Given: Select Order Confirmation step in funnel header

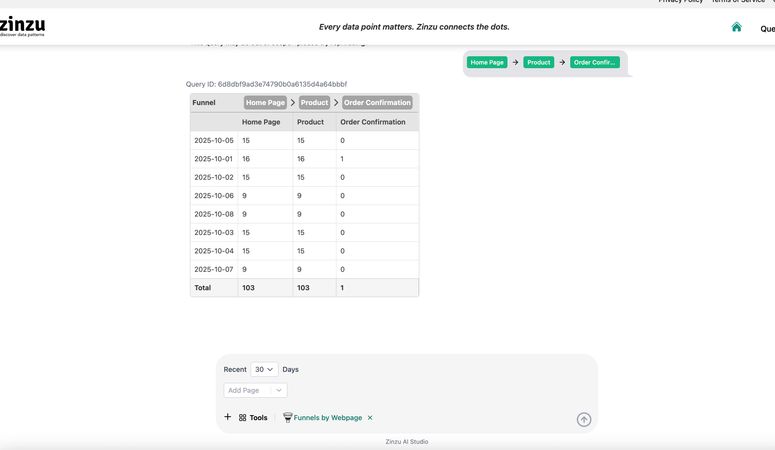Looking at the screenshot, I should pyautogui.click(x=377, y=102).
